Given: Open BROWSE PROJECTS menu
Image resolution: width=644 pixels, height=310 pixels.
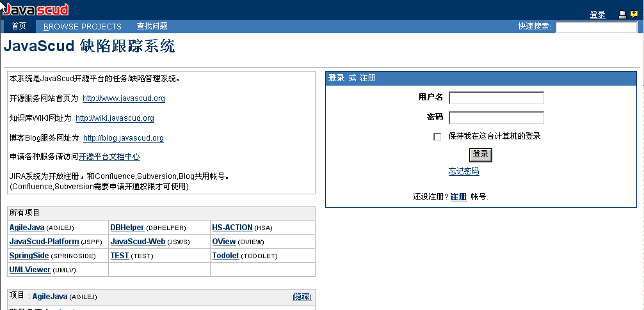Looking at the screenshot, I should [83, 27].
